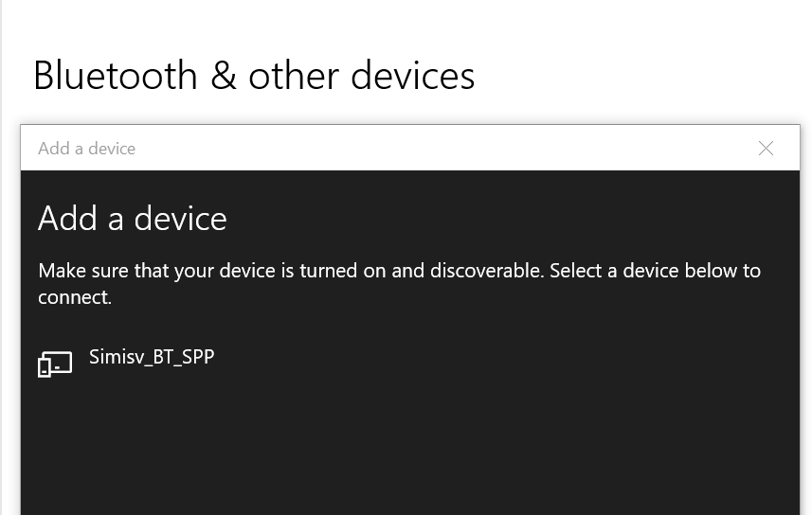Click the device icon beside Simisv_BT_SPP

(55, 364)
